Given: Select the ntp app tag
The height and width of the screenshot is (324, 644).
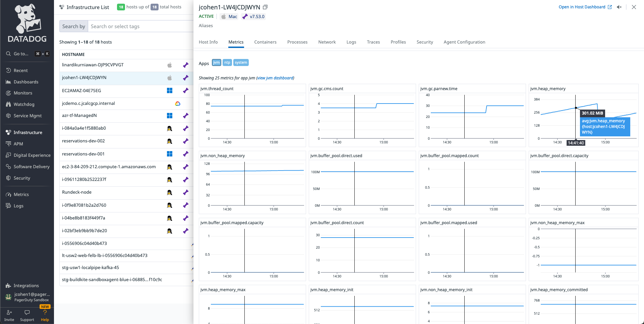Looking at the screenshot, I should coord(227,63).
